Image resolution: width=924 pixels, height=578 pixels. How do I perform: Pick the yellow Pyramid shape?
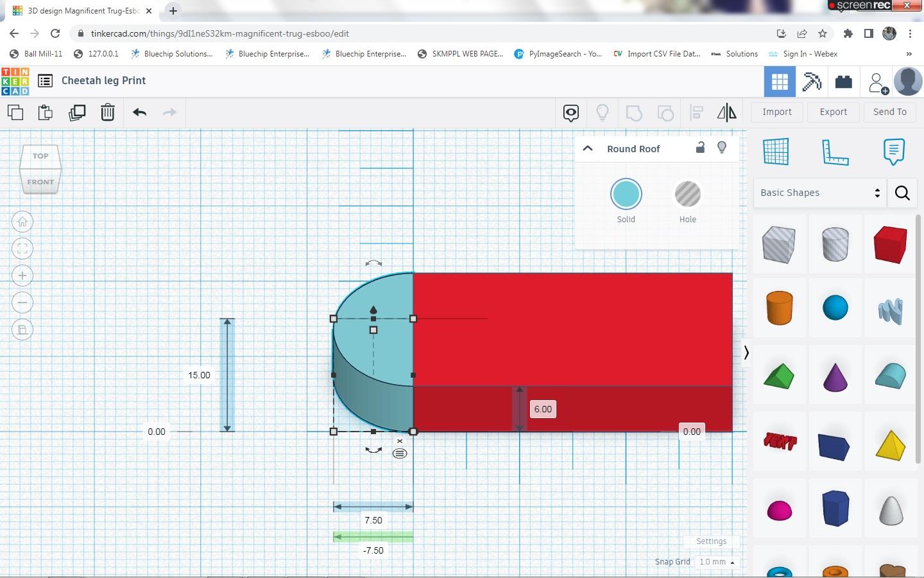[x=891, y=444]
